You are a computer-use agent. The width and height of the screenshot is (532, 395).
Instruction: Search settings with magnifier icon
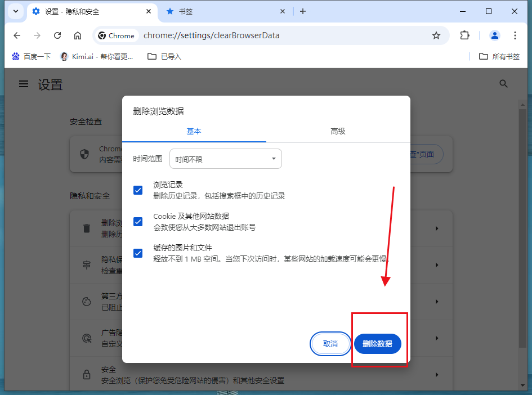[503, 84]
